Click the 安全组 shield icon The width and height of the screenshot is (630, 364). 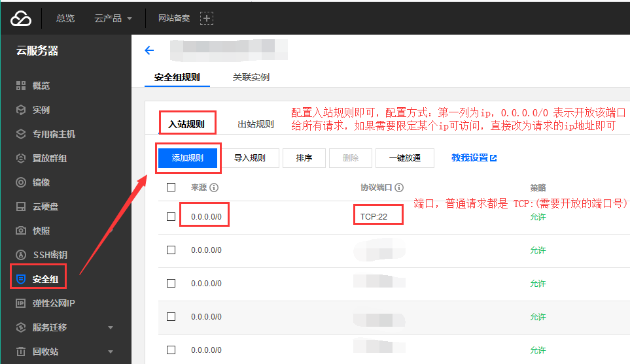point(21,279)
